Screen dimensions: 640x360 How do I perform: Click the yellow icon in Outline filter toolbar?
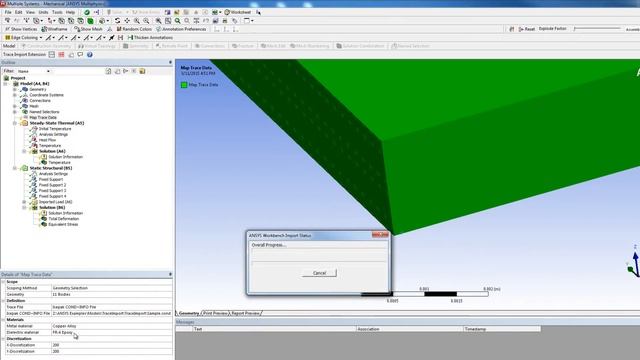(142, 71)
